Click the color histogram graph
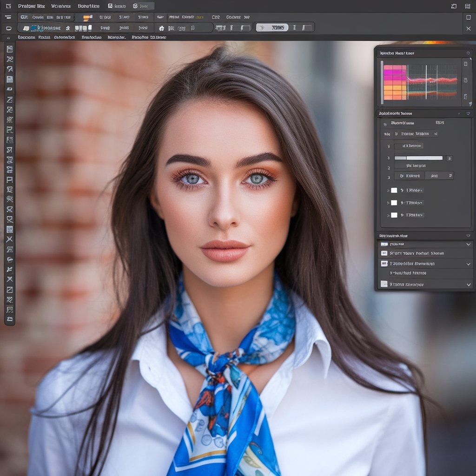 [x=420, y=82]
